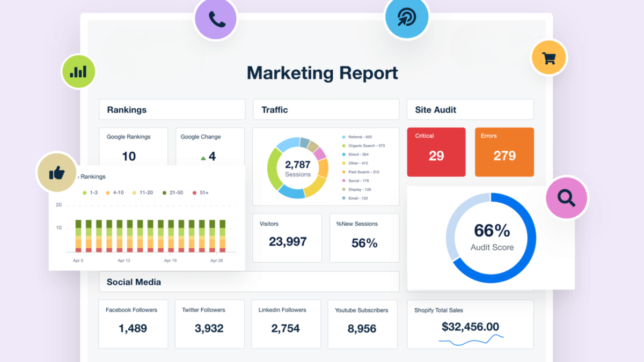Click the %New Sessions 56% card
Viewport: 644px width, 362px height.
tap(364, 238)
